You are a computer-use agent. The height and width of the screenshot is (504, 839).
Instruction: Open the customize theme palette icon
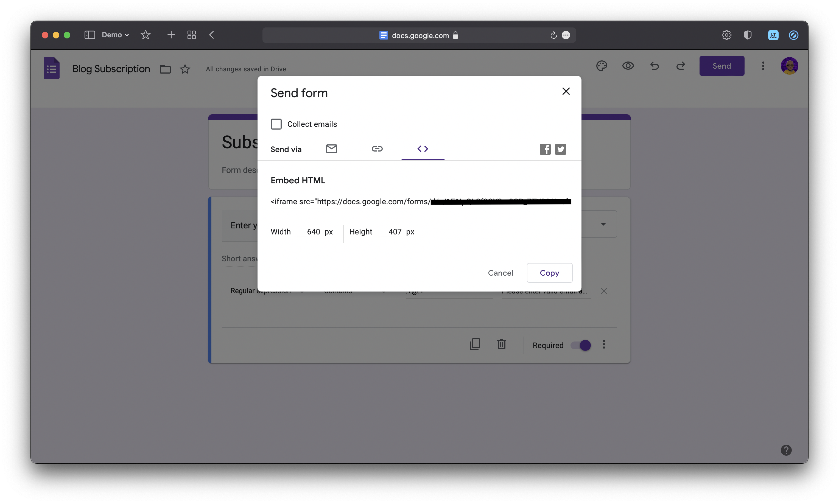(x=601, y=66)
